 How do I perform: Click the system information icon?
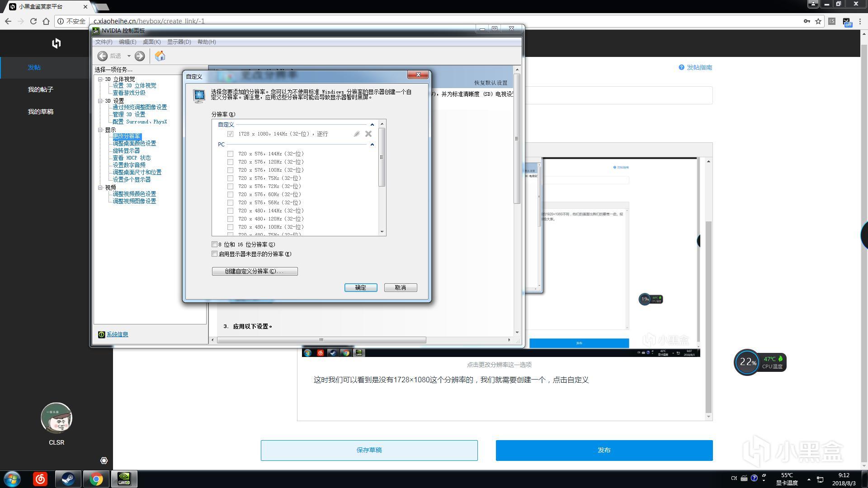coord(102,334)
